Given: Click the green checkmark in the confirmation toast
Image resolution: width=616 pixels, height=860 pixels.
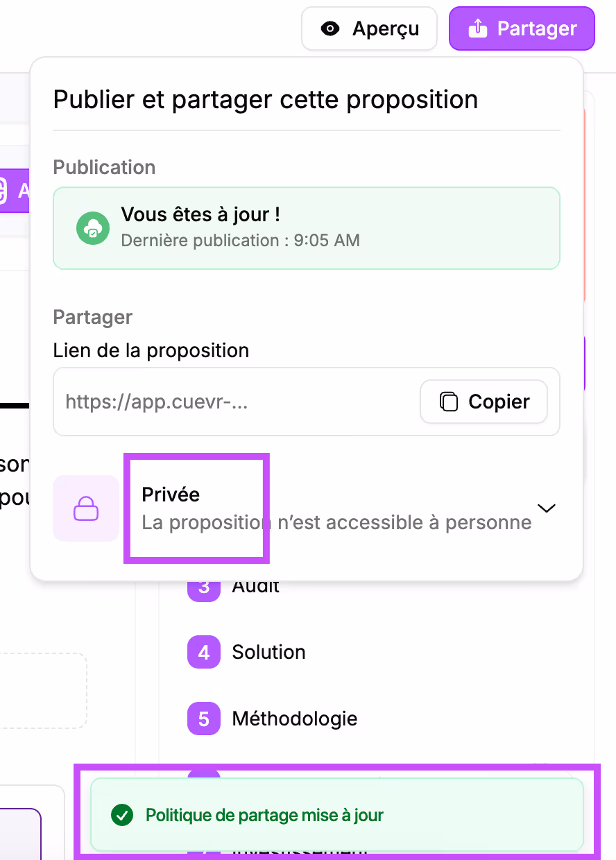Looking at the screenshot, I should coord(123,816).
